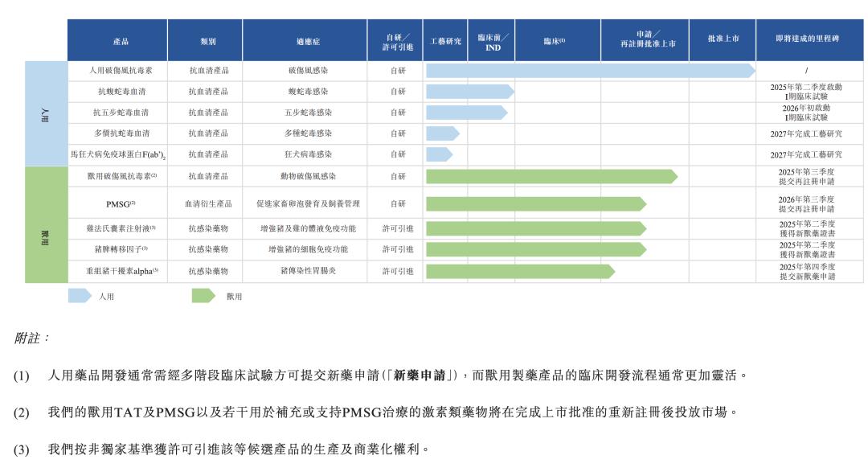This screenshot has width=868, height=476.
Task: Click the 馬狂犬病免疫球蛋白F(ab')2 product cell
Action: coord(118,154)
